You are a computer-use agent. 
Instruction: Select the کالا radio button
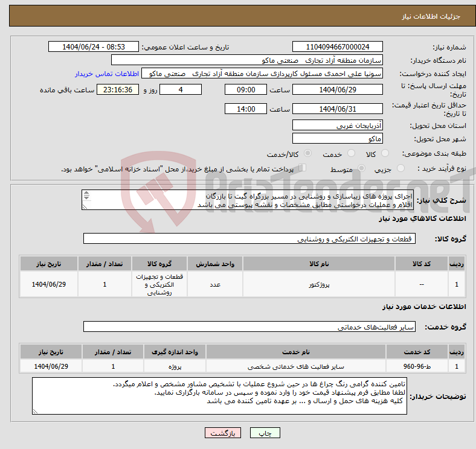click(385, 153)
